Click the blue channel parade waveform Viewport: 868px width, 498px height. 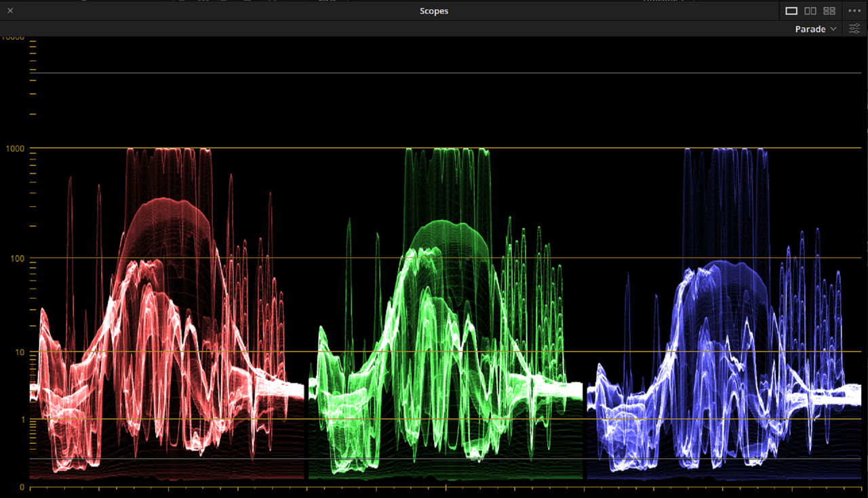[724, 314]
